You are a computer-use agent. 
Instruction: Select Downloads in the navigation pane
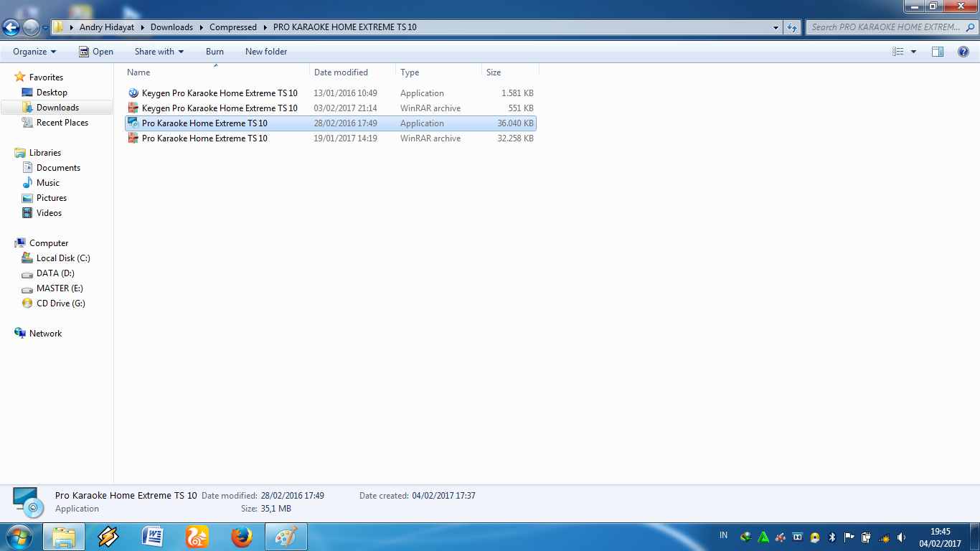(57, 108)
